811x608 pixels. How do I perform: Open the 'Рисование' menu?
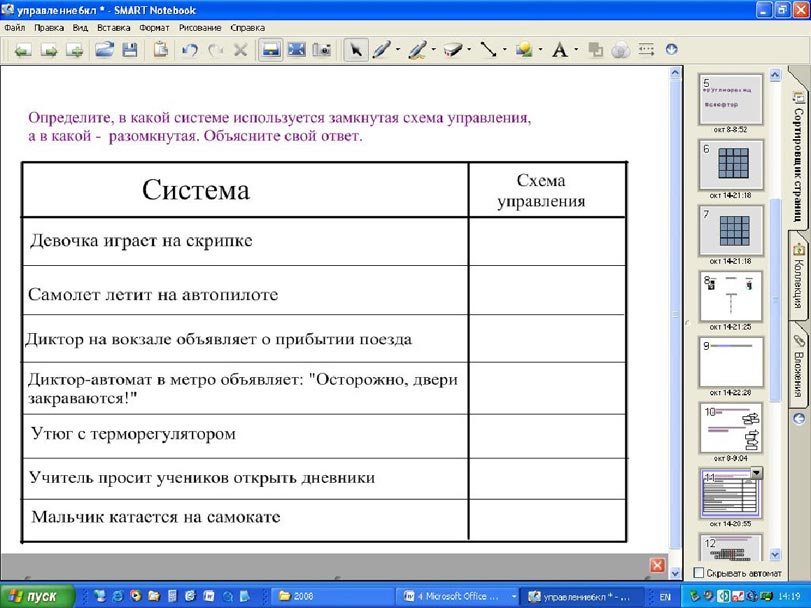(x=199, y=28)
